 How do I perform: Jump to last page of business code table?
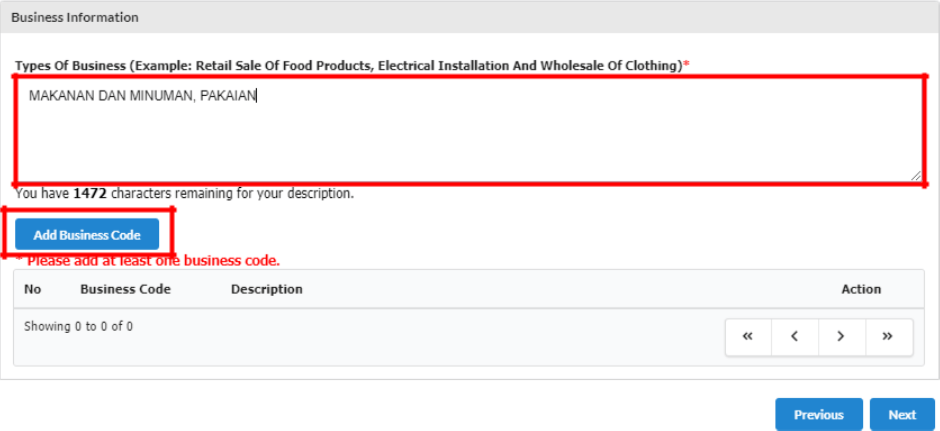[x=888, y=337]
